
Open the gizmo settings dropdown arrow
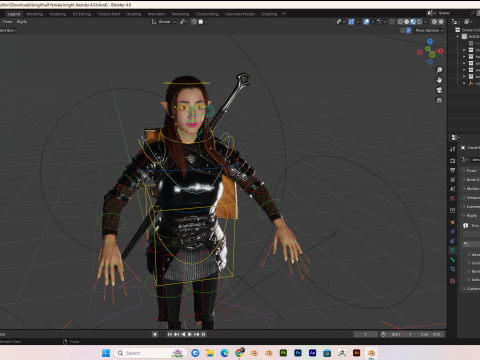click(x=358, y=22)
